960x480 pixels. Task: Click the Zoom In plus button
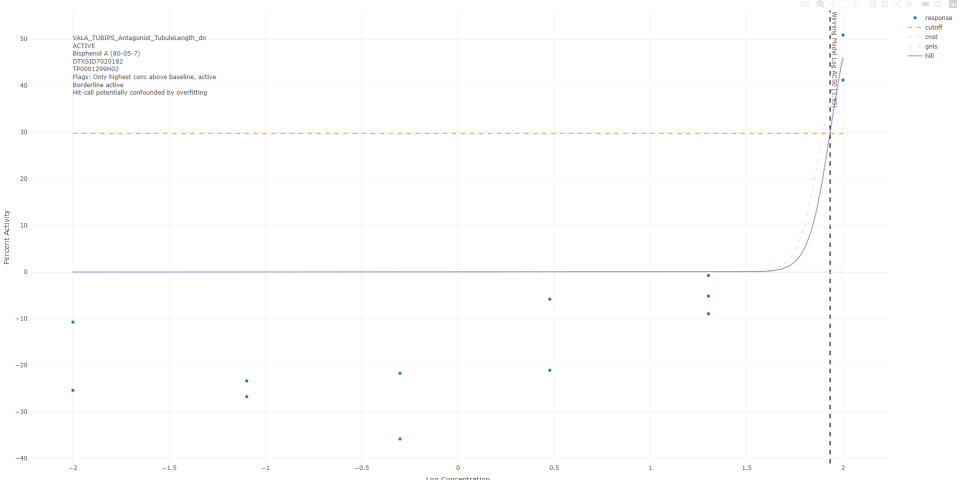(x=873, y=4)
